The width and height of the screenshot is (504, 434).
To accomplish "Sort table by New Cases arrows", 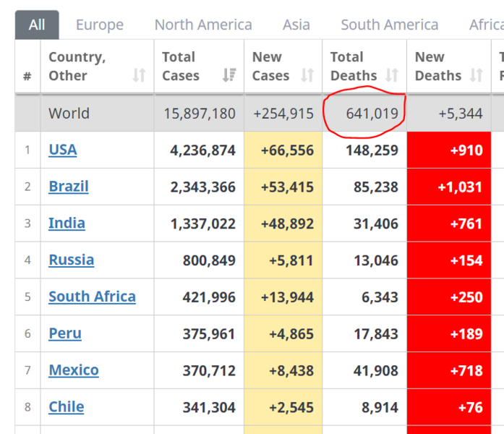I will (307, 75).
